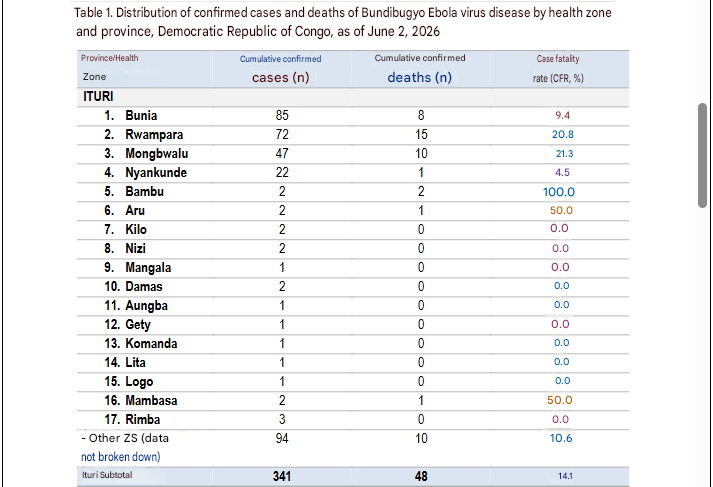
Task: Click the Province/Health Zone column header
Action: click(110, 67)
